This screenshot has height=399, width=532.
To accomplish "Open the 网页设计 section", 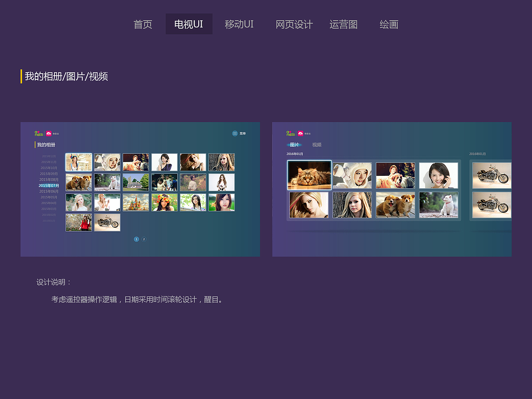I will [295, 24].
